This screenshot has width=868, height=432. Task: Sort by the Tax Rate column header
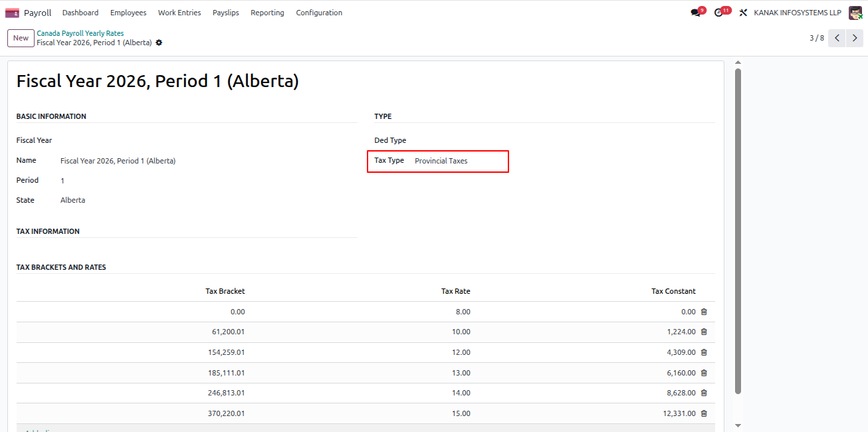pos(456,291)
